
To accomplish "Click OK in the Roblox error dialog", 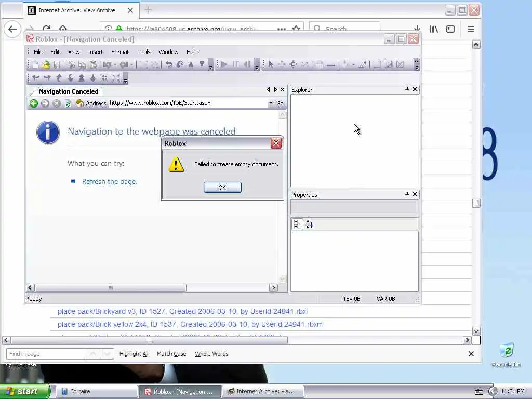I will point(222,187).
